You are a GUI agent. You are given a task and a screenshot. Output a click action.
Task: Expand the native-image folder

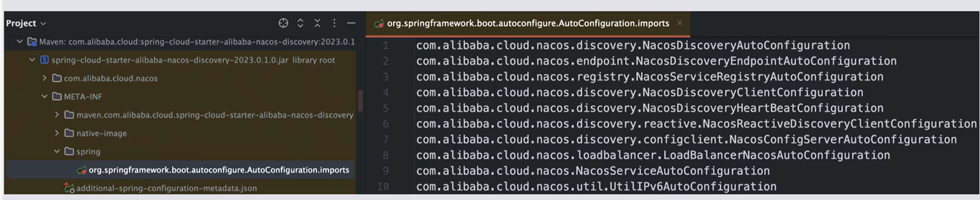click(x=57, y=133)
